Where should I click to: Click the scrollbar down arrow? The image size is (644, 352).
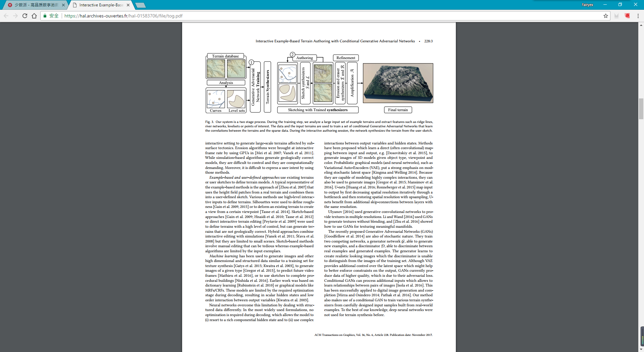(641, 349)
